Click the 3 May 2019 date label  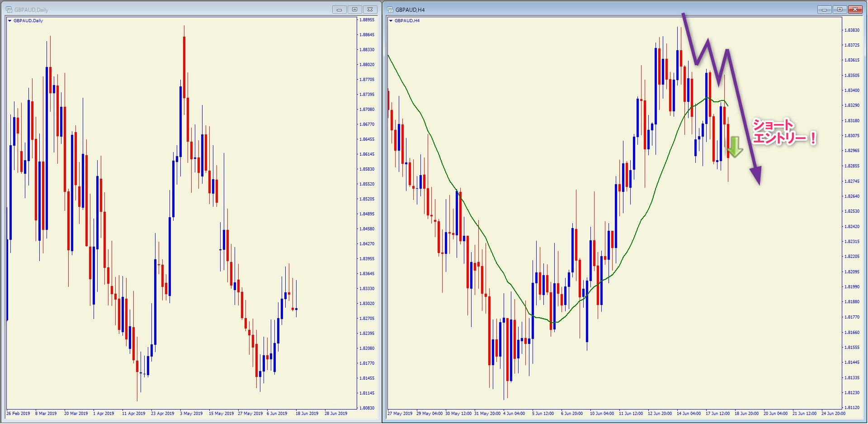(x=191, y=414)
